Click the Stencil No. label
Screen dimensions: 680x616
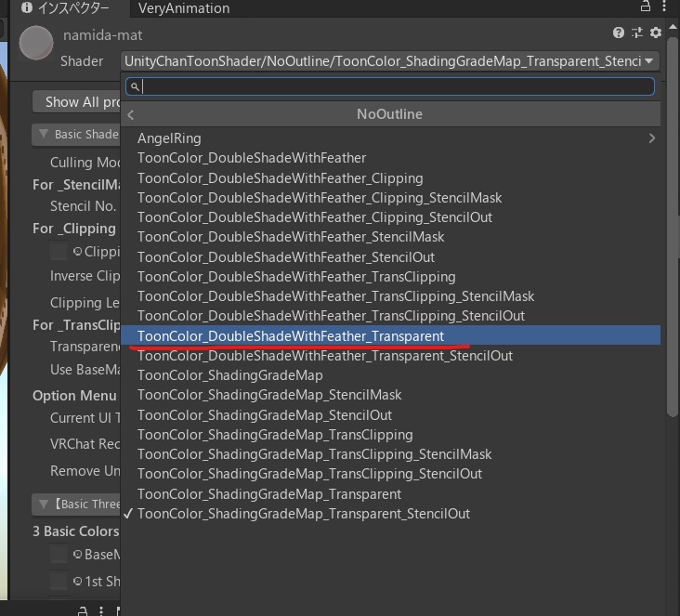pos(84,206)
